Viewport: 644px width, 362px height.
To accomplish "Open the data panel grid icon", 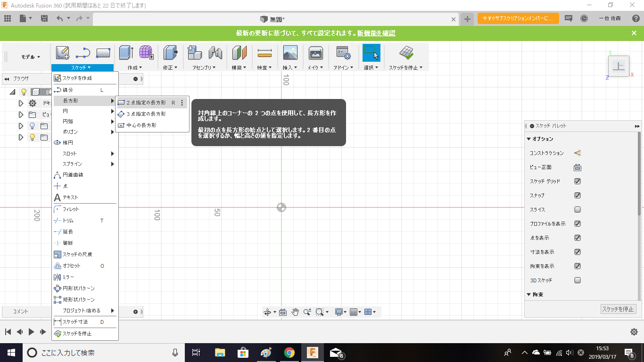I will pos(7,18).
